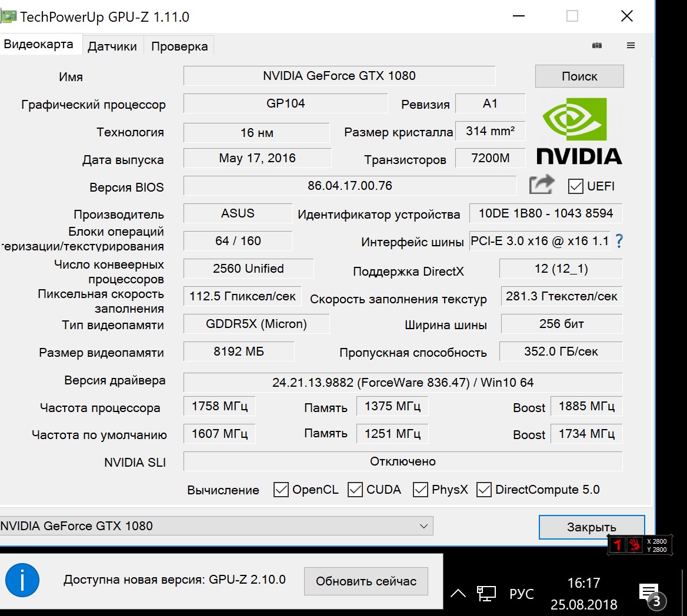Click the screenshot camera icon
Viewport: 687px width, 616px height.
pos(597,46)
